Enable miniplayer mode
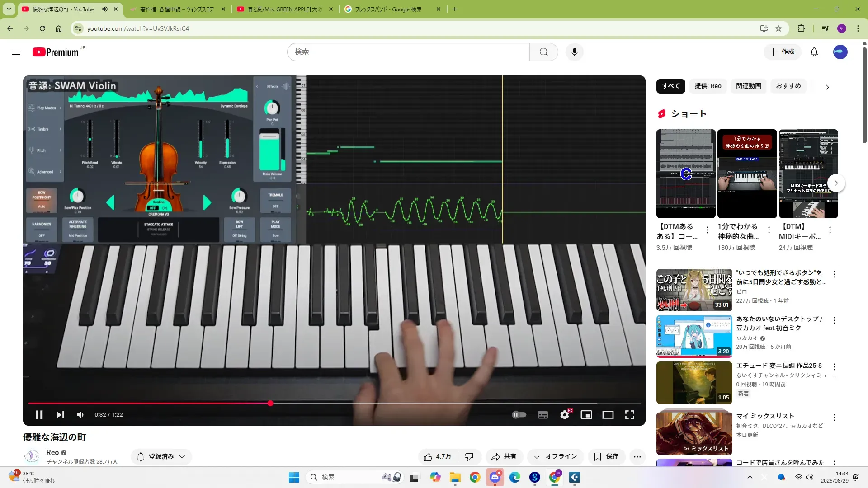 click(586, 415)
